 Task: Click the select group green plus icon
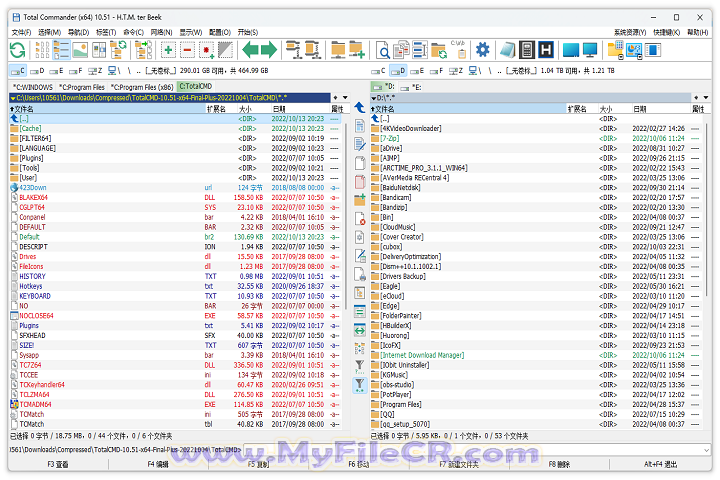pos(168,50)
